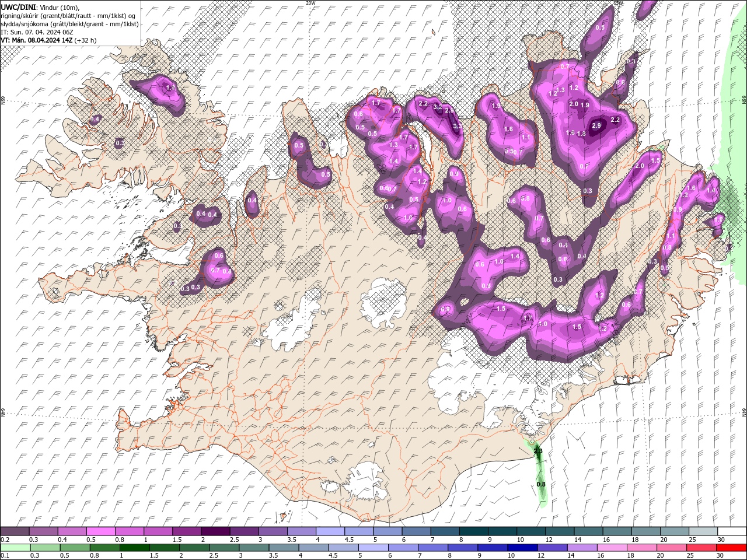Image resolution: width=747 pixels, height=560 pixels.
Task: Click the dark blue bottom-row swatch starting at 10
Action: click(522, 548)
